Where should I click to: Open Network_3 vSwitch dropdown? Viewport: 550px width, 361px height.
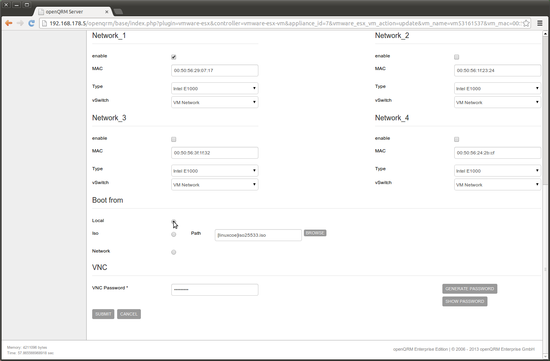click(x=215, y=185)
